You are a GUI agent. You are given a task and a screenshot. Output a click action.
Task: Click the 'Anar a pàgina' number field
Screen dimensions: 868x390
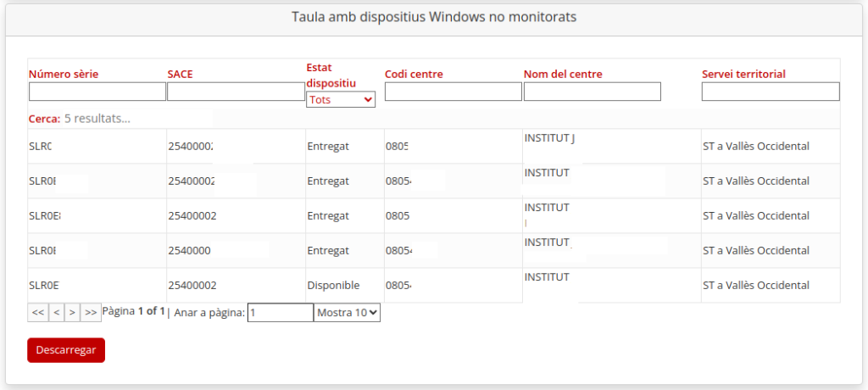click(280, 313)
